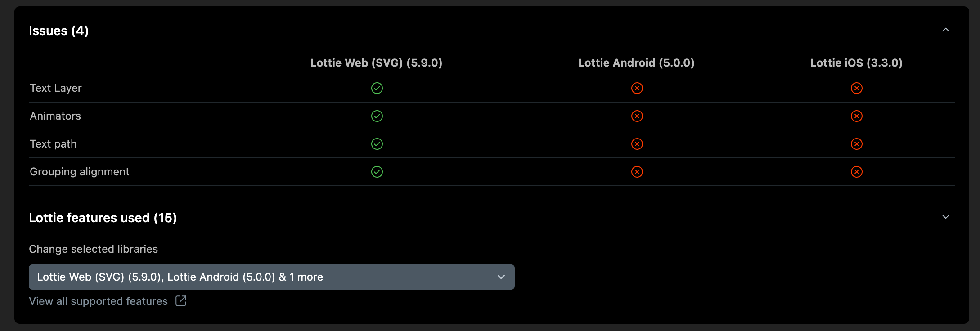
Task: Select the Lottie Web (SVG) (5.9.0) column header
Action: click(x=377, y=63)
